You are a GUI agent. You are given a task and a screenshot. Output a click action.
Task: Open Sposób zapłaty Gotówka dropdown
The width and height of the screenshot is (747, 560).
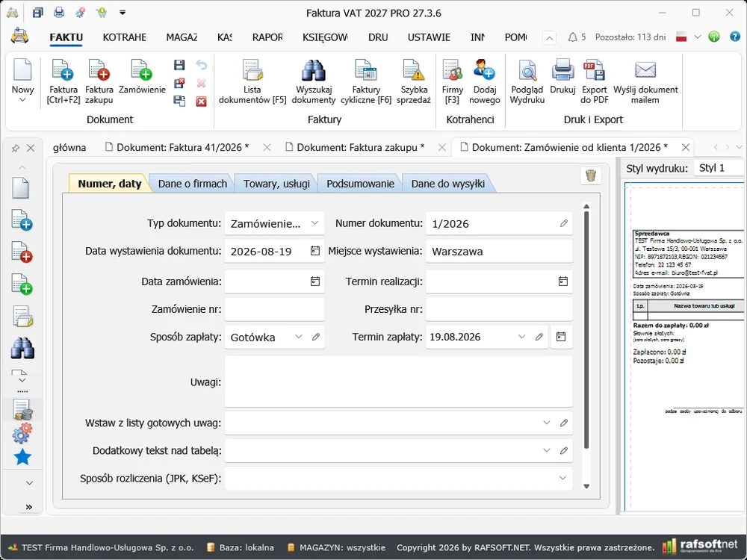pyautogui.click(x=298, y=337)
